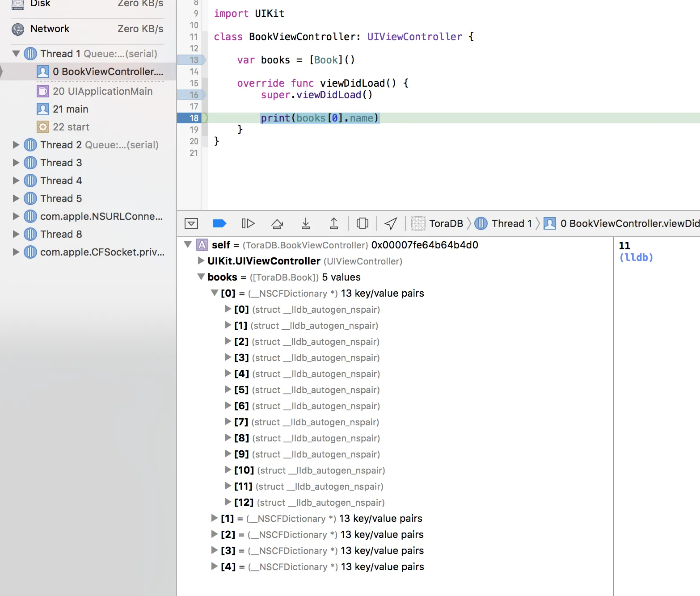Expand Thread 5 disclosure triangle

pos(16,198)
